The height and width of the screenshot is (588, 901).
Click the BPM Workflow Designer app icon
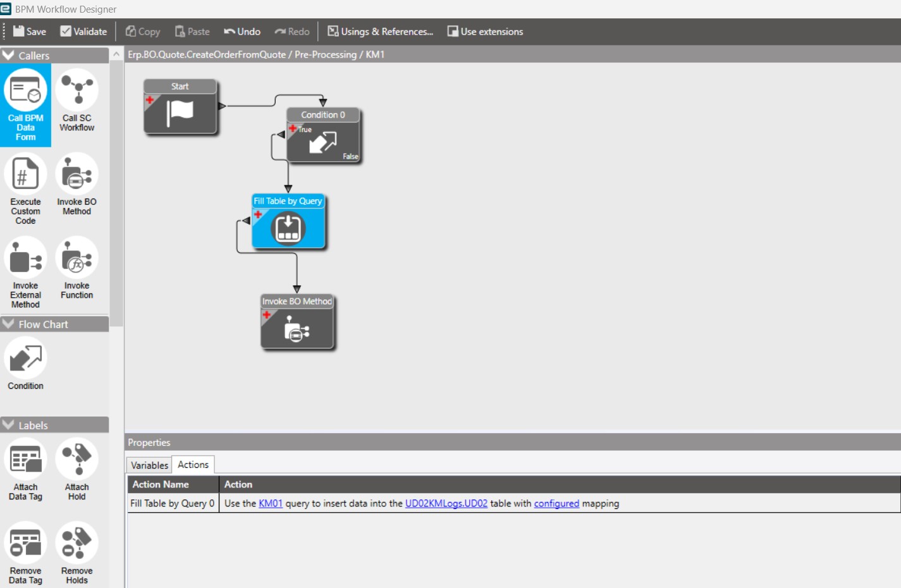point(6,9)
